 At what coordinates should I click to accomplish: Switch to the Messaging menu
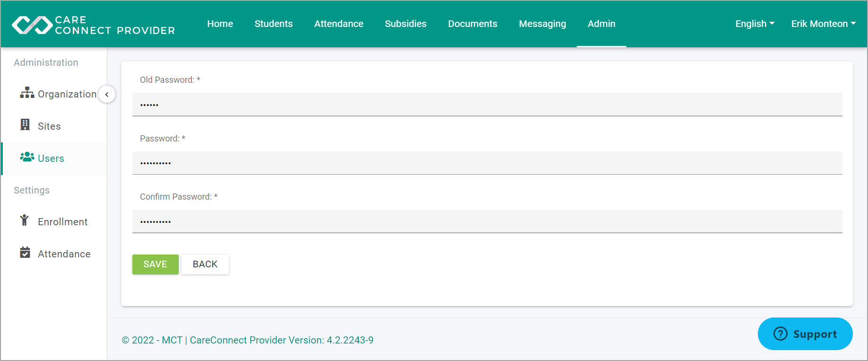pyautogui.click(x=542, y=24)
